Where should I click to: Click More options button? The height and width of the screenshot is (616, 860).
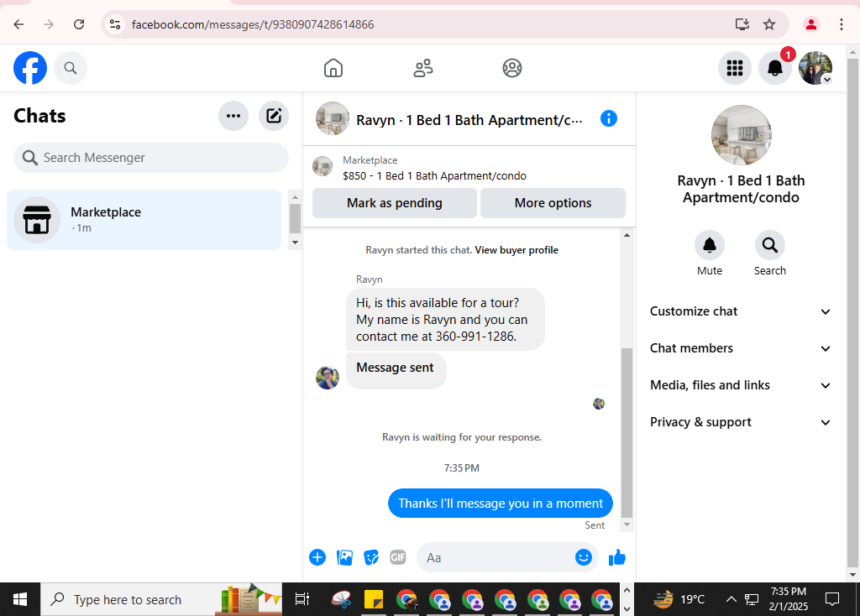[553, 203]
